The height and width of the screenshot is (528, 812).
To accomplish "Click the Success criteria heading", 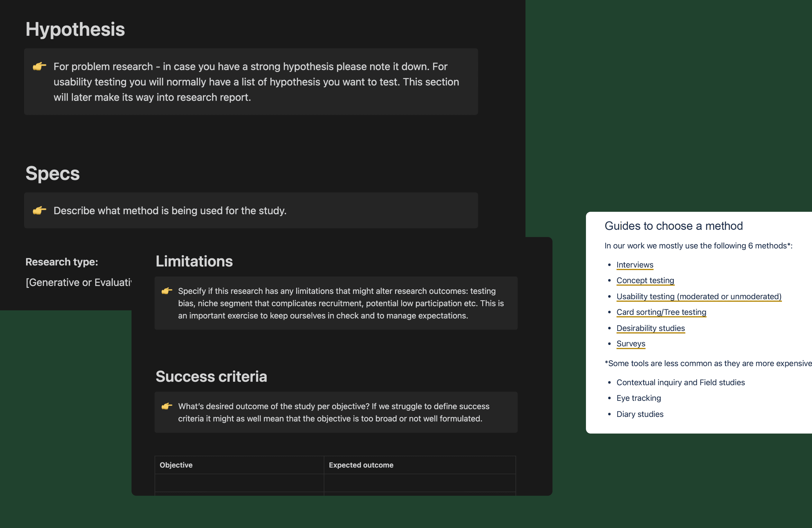I will tap(211, 377).
